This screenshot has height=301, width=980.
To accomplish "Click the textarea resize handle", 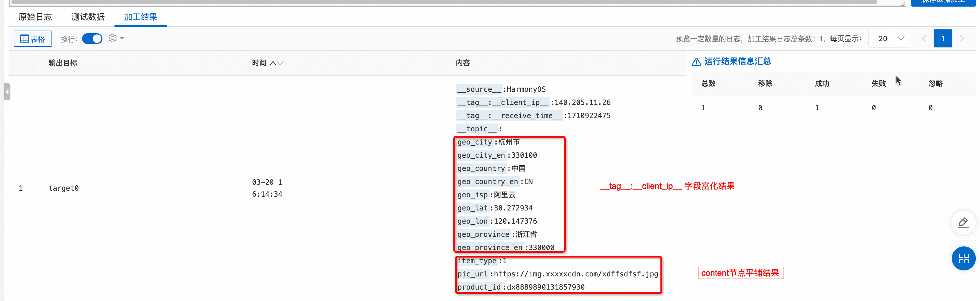I will pos(903,3).
